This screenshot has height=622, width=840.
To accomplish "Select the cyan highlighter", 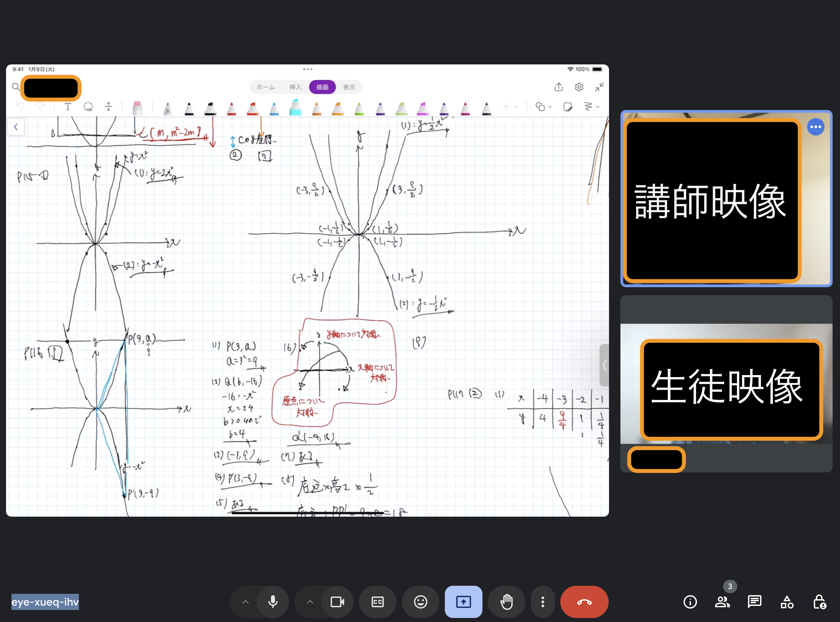I will pos(295,107).
